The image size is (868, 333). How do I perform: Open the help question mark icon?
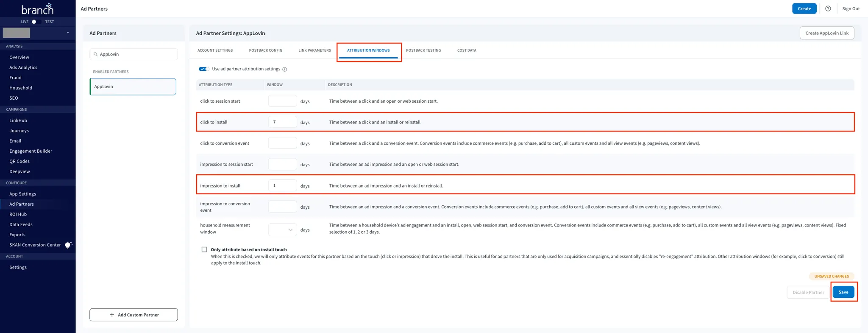828,8
